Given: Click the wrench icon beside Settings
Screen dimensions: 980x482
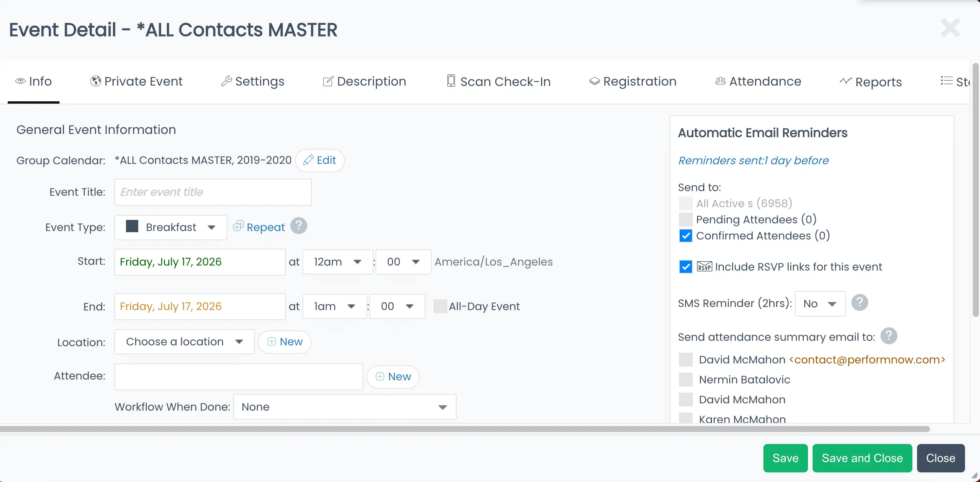Looking at the screenshot, I should 227,81.
